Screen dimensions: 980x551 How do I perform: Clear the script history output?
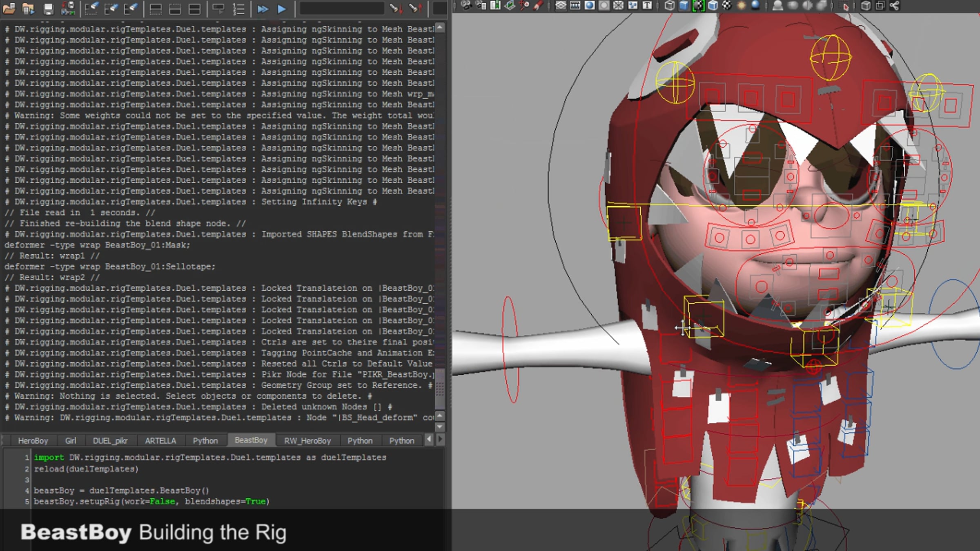pos(91,8)
